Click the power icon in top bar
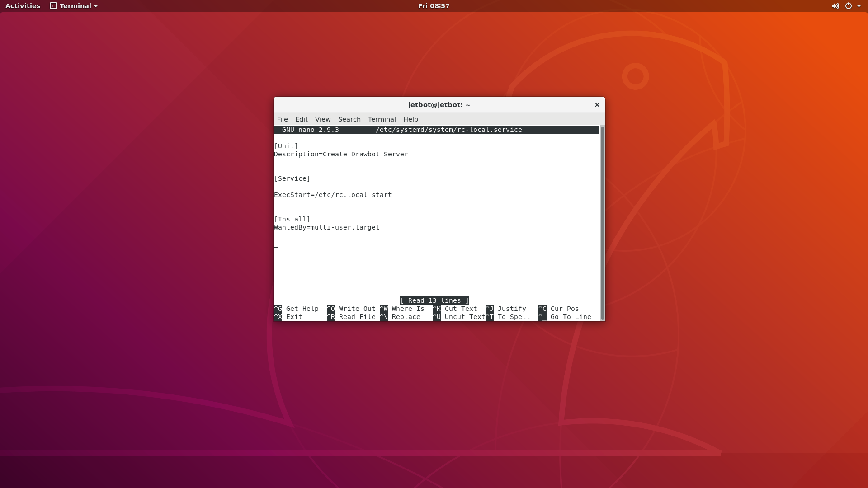 point(849,6)
